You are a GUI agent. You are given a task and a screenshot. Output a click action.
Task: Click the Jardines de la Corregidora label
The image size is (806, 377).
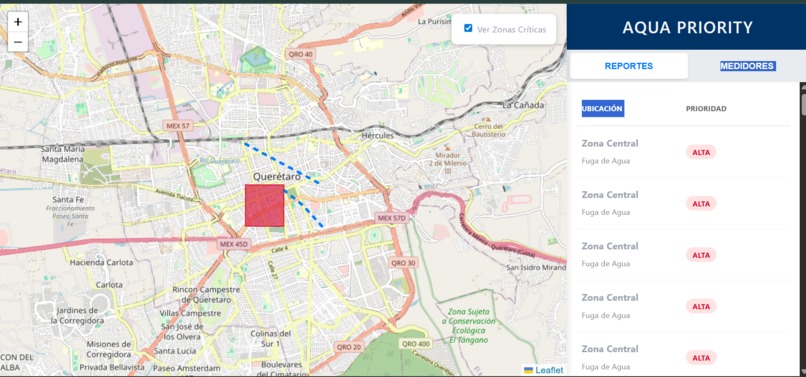77,315
